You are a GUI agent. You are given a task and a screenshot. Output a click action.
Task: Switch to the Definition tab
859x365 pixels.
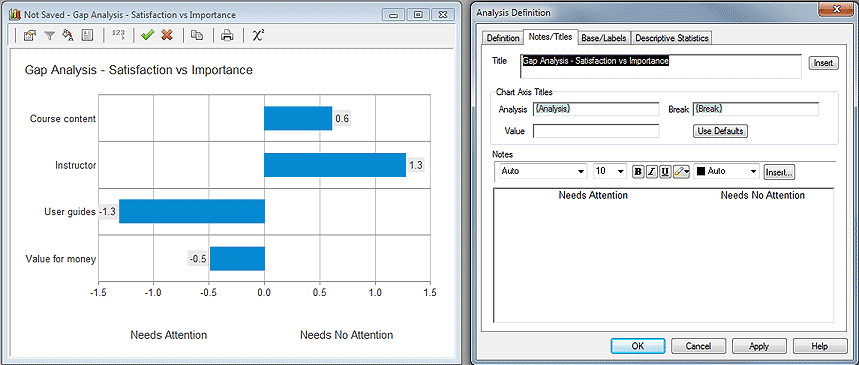[503, 38]
